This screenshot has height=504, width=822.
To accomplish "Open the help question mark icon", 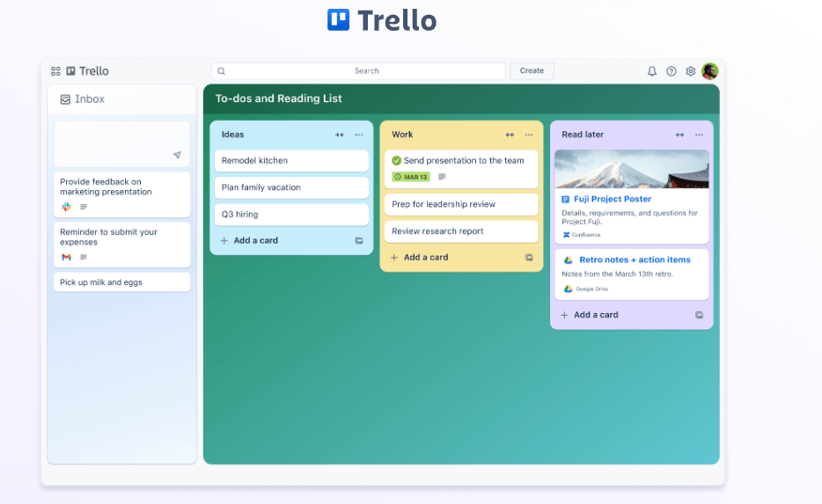I will [671, 71].
